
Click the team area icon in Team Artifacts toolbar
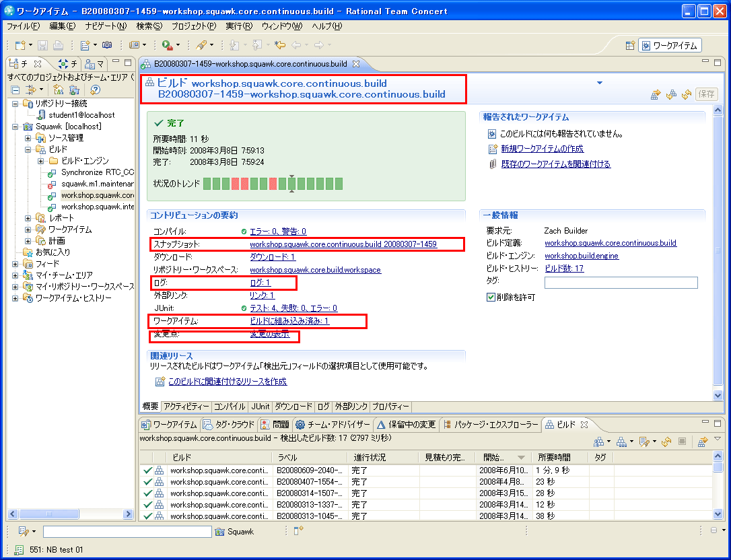[59, 90]
